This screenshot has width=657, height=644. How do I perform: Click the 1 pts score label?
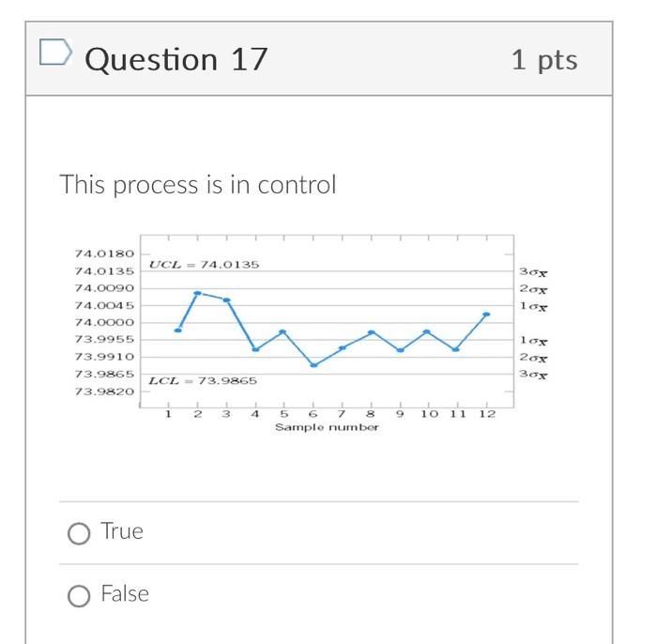[544, 60]
